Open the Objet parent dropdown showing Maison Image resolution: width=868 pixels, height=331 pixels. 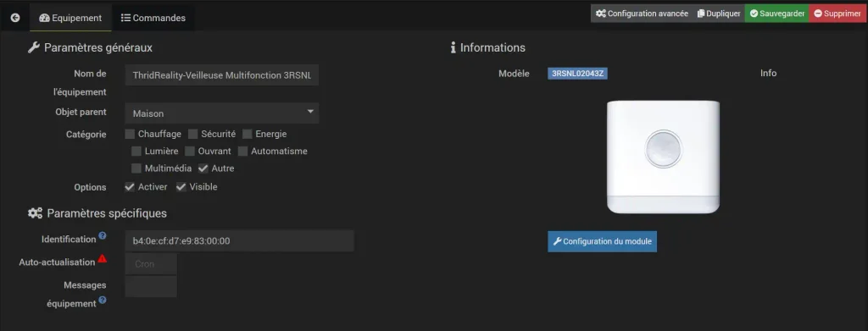(x=222, y=113)
